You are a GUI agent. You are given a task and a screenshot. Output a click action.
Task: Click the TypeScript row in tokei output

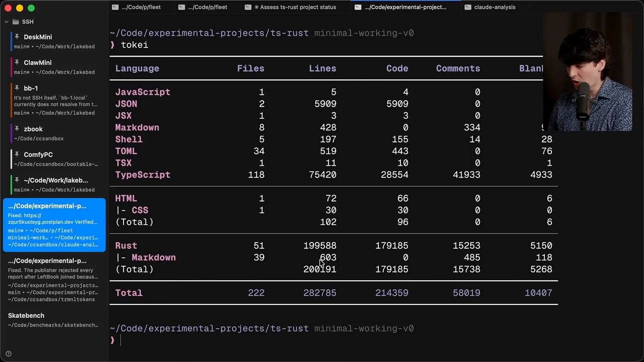pyautogui.click(x=334, y=175)
